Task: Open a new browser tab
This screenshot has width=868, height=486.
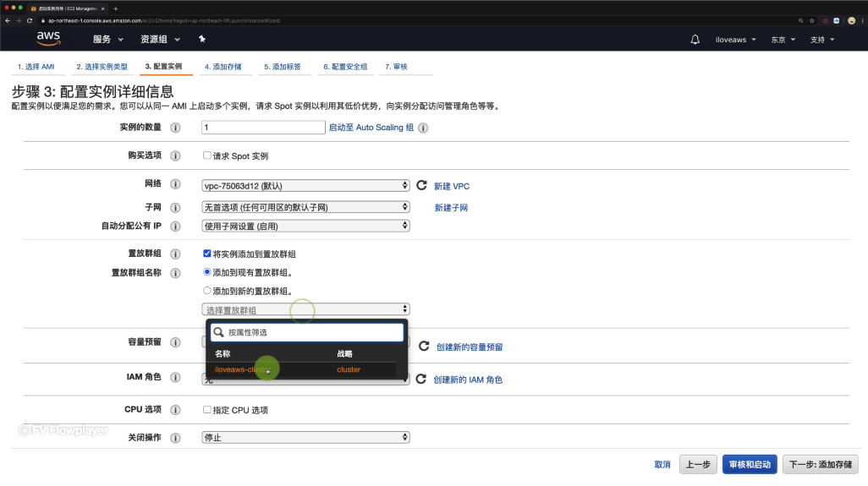Action: point(116,8)
